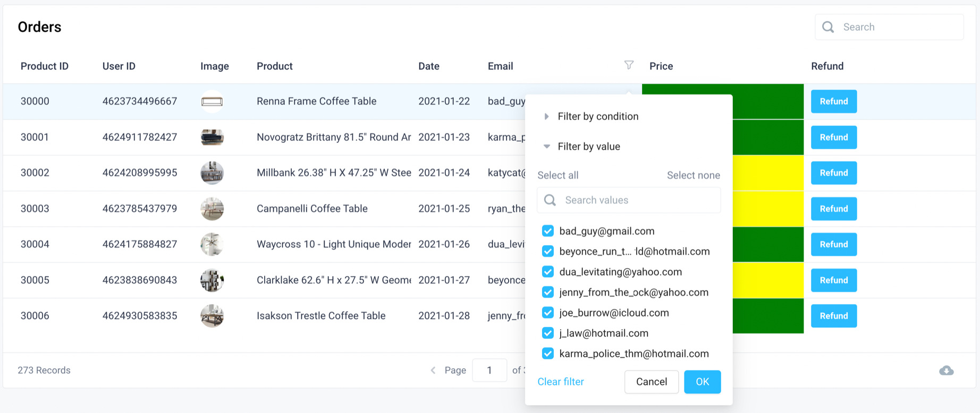Click Select none link
Screen dimensions: 980x413
pos(694,175)
